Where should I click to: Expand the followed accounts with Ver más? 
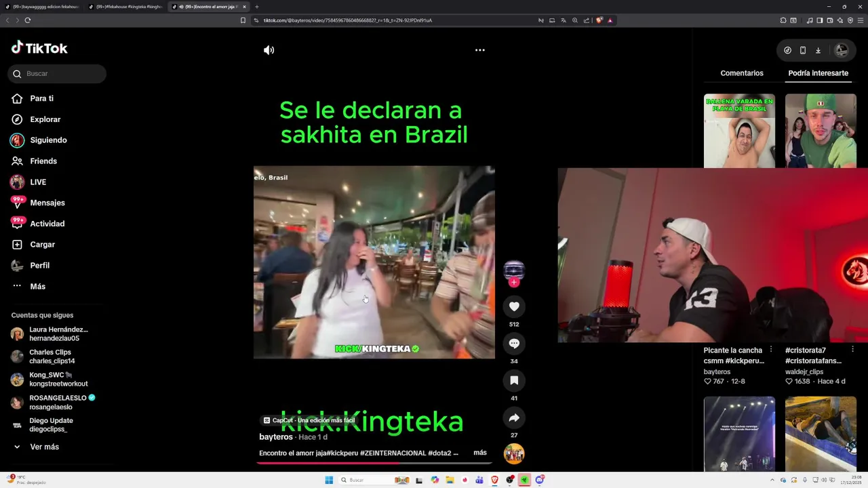pyautogui.click(x=44, y=447)
